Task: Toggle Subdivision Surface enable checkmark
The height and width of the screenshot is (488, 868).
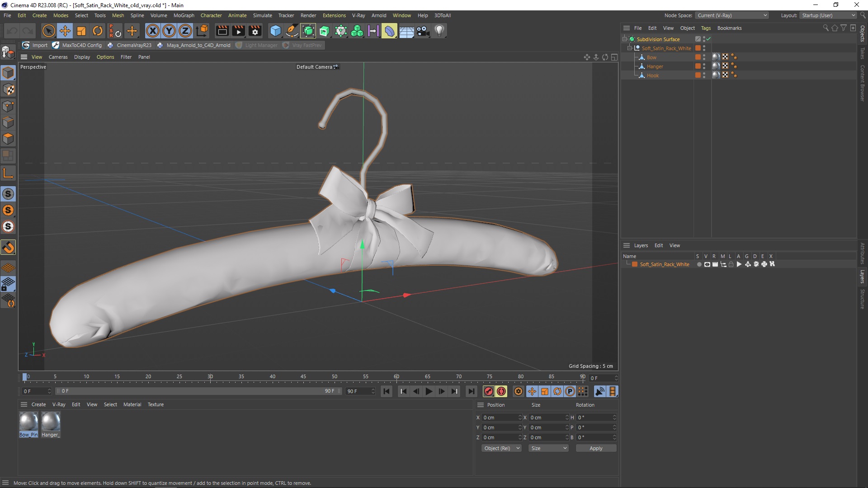Action: (708, 39)
